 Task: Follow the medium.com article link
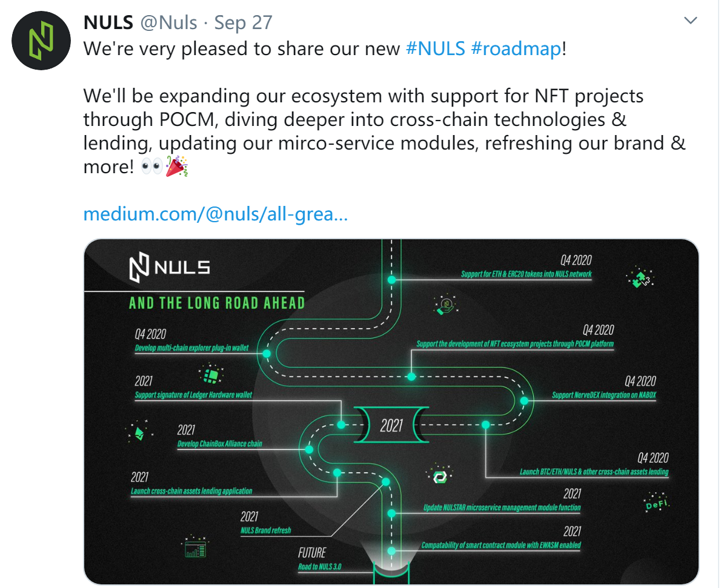tap(215, 214)
